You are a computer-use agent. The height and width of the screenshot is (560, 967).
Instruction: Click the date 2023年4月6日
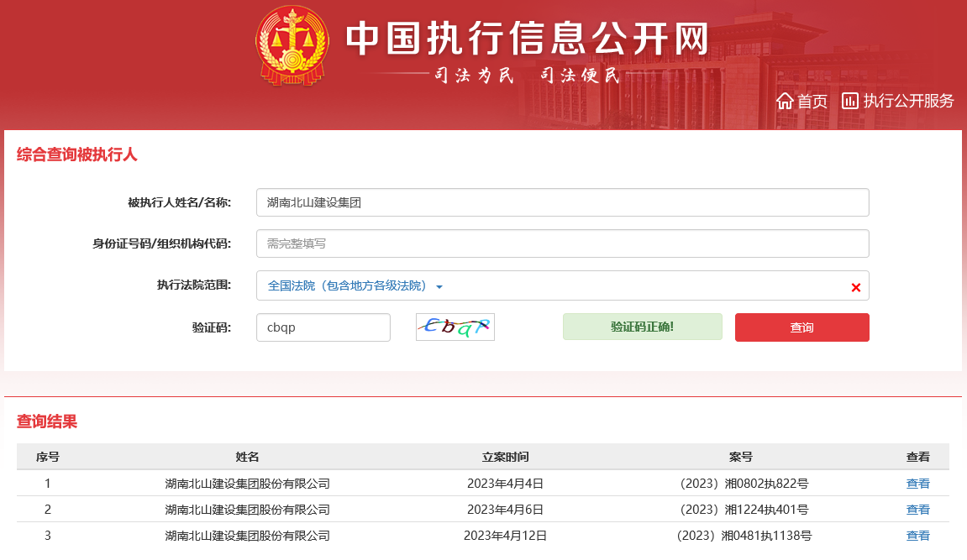(x=505, y=510)
